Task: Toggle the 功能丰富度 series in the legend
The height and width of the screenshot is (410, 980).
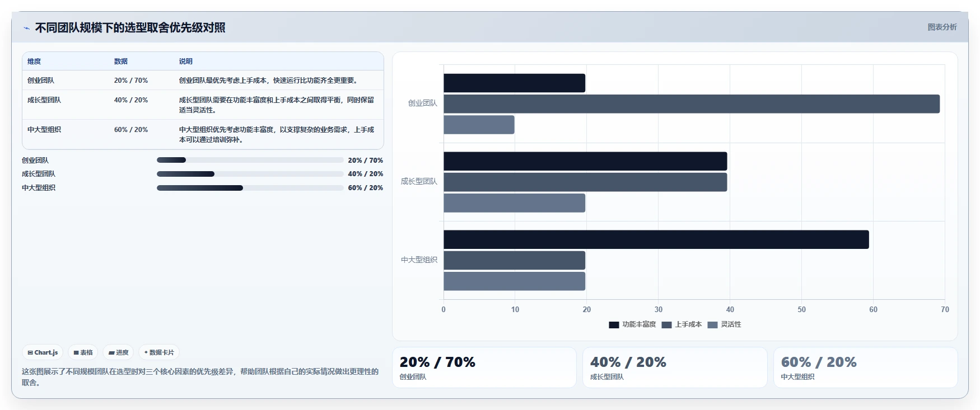Action: [x=632, y=324]
